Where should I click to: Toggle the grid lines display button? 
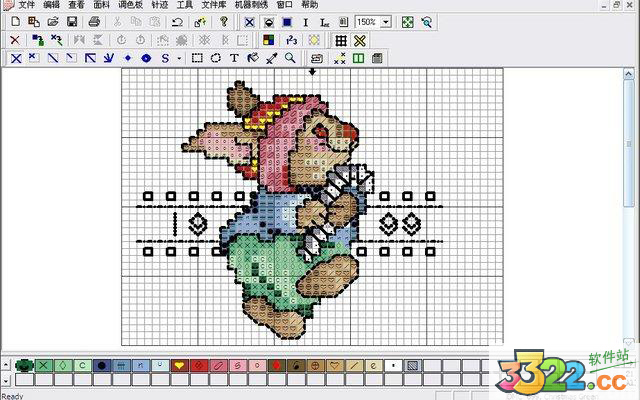point(341,40)
